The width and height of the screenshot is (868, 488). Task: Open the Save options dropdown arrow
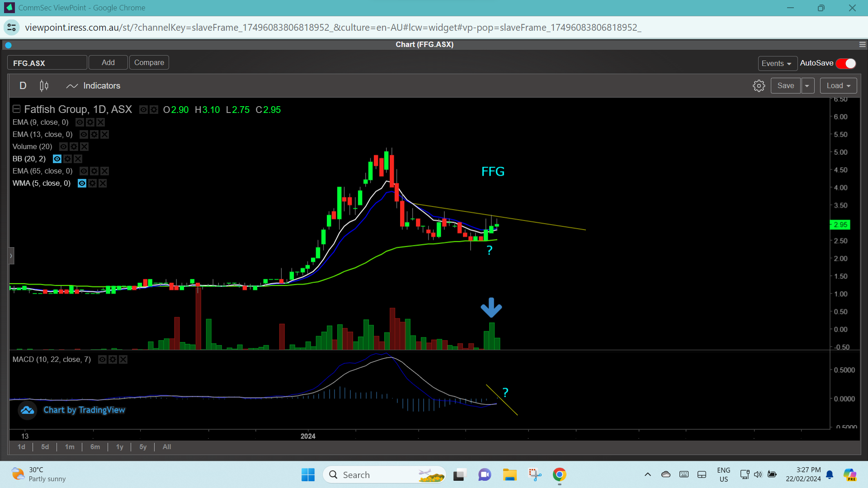pos(807,86)
